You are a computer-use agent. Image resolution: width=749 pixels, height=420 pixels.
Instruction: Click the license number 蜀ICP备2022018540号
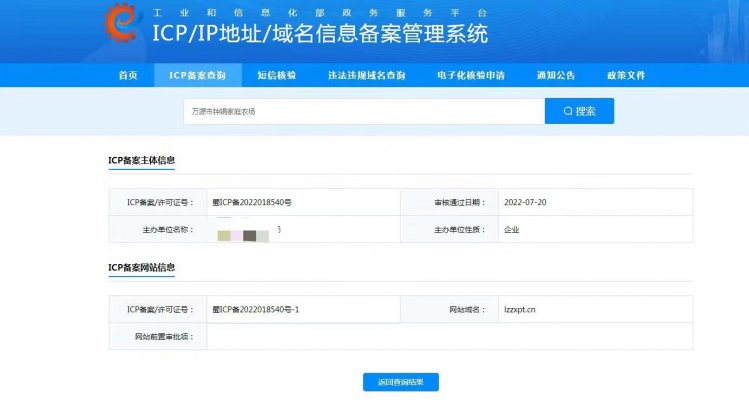point(252,202)
